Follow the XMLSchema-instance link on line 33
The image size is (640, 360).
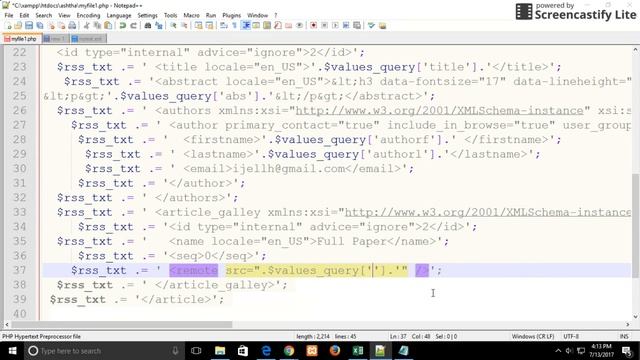click(488, 212)
